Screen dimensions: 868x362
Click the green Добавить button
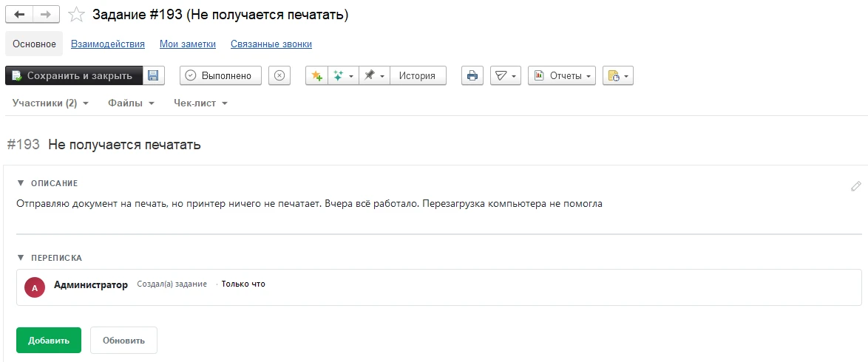[49, 341]
